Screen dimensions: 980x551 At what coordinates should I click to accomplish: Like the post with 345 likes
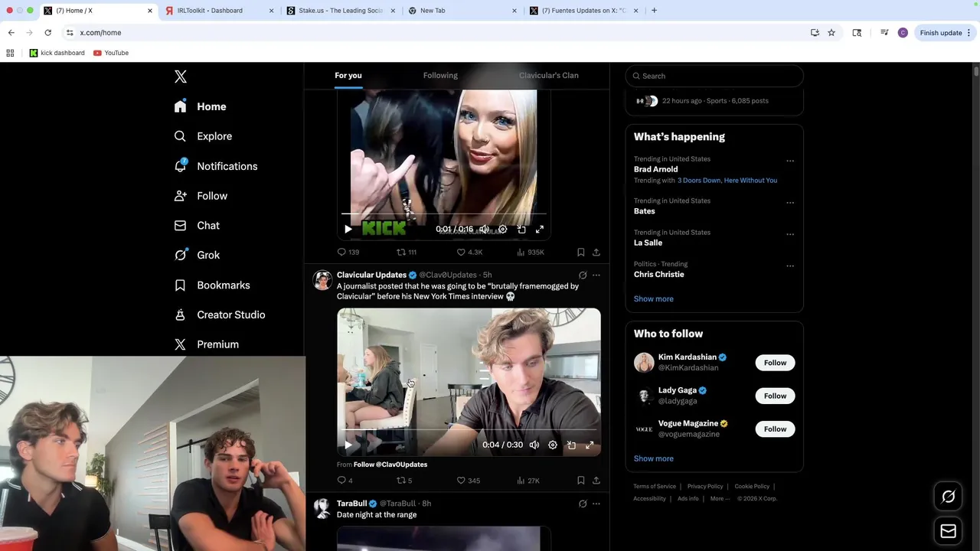point(468,481)
